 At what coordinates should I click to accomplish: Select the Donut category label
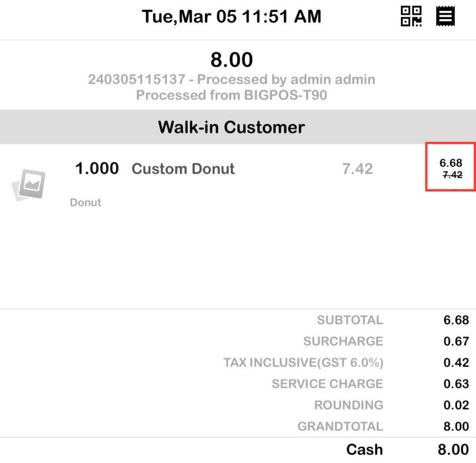[86, 202]
